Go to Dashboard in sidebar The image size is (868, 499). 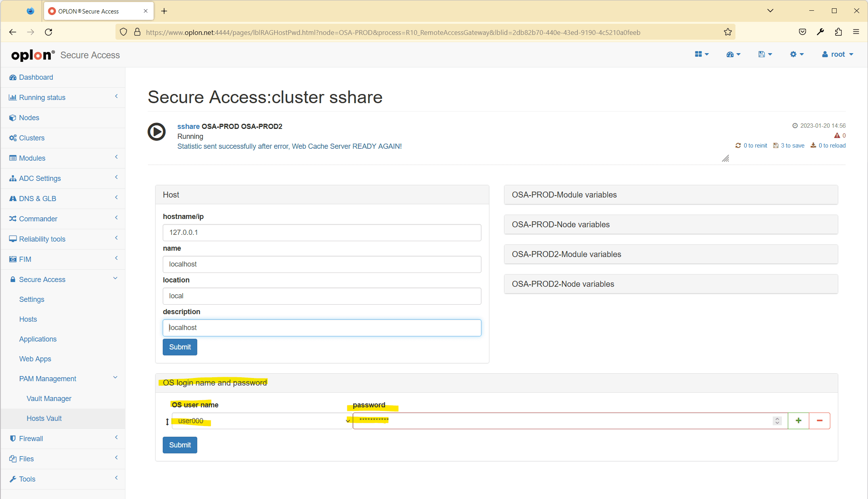coord(63,77)
